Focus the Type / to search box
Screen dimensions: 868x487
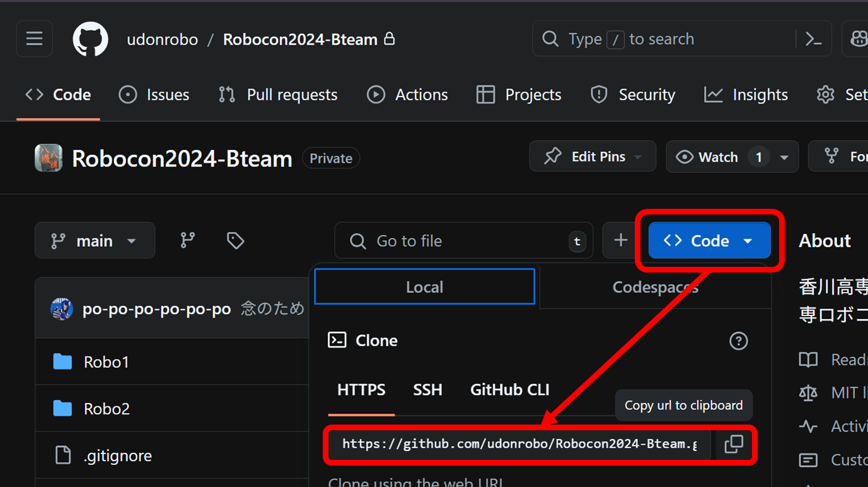click(x=663, y=39)
